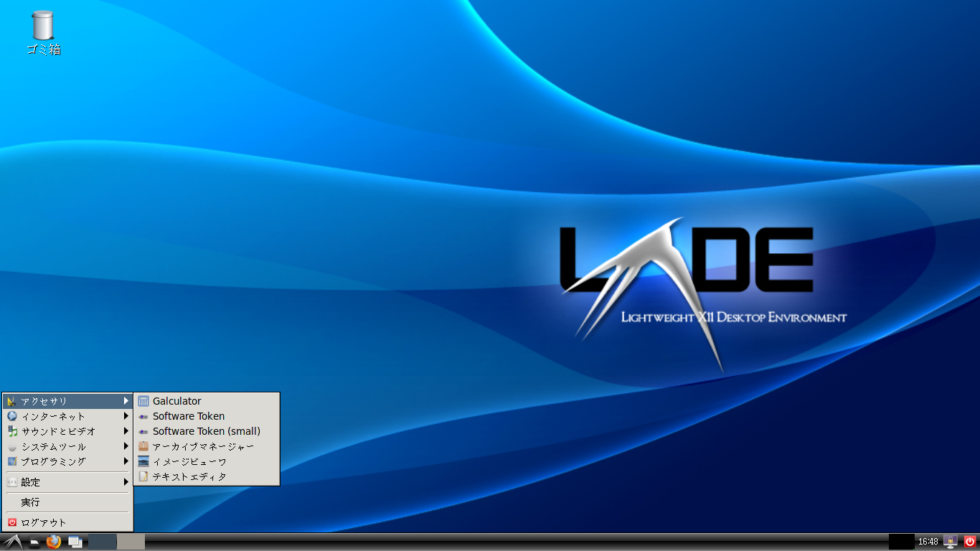This screenshot has height=551, width=980.
Task: Click the LXDE start menu button
Action: 13,542
